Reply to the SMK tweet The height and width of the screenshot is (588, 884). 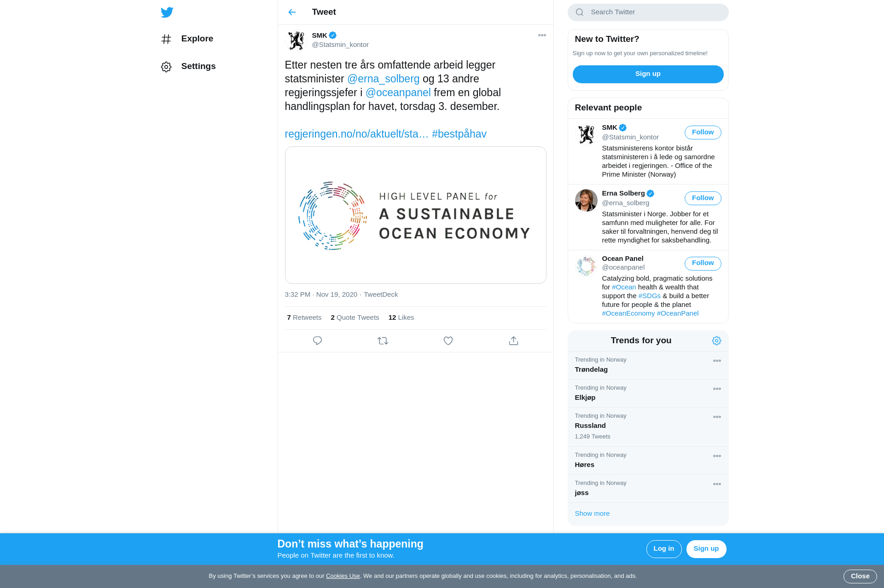pos(317,341)
